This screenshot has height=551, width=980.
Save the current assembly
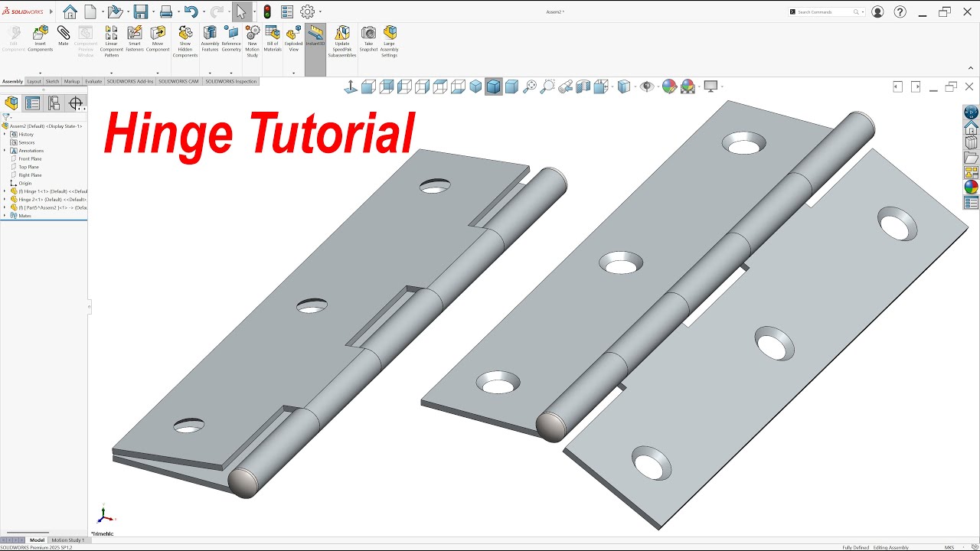(x=140, y=11)
